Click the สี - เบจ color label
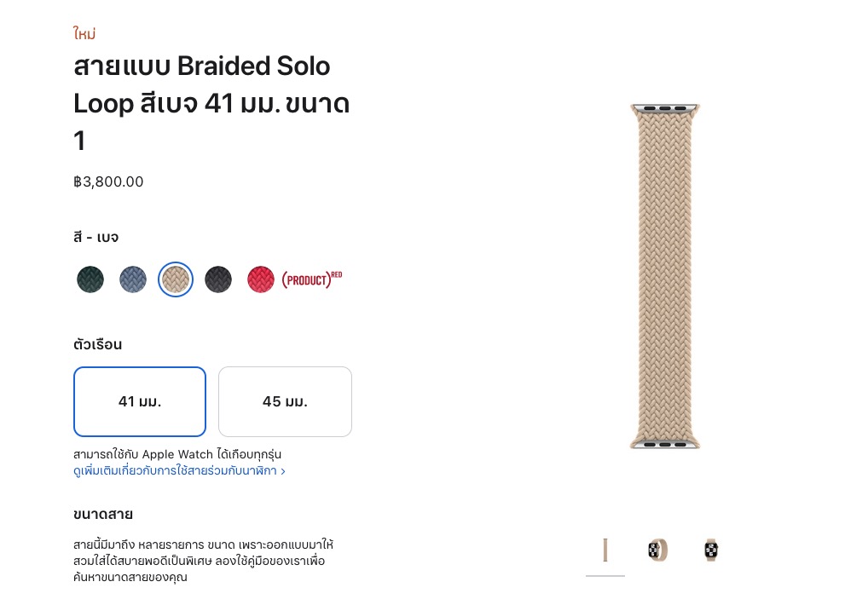This screenshot has width=868, height=599. pos(96,237)
